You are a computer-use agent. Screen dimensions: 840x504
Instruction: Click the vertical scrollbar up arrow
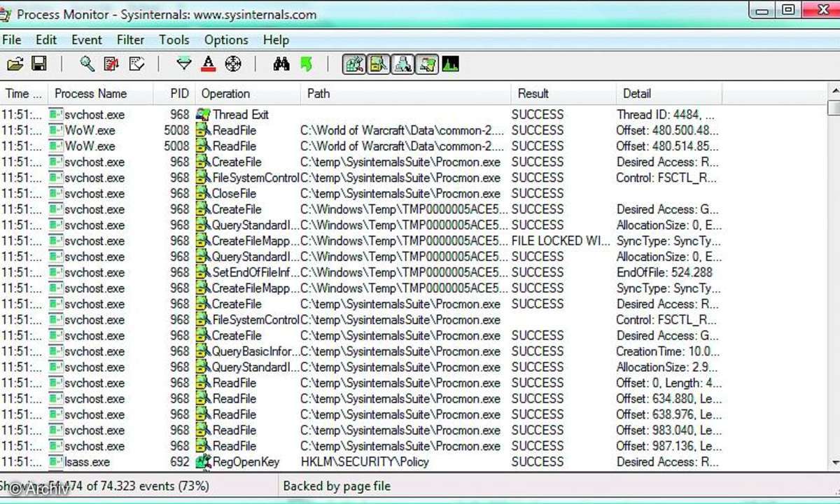tap(834, 90)
